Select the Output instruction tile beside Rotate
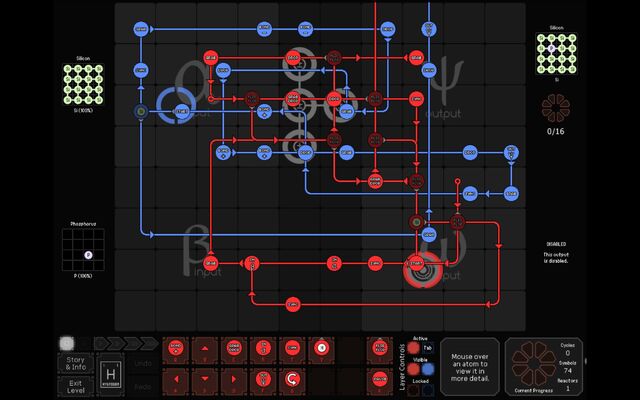Viewport: 640px width, 400px height. (263, 380)
